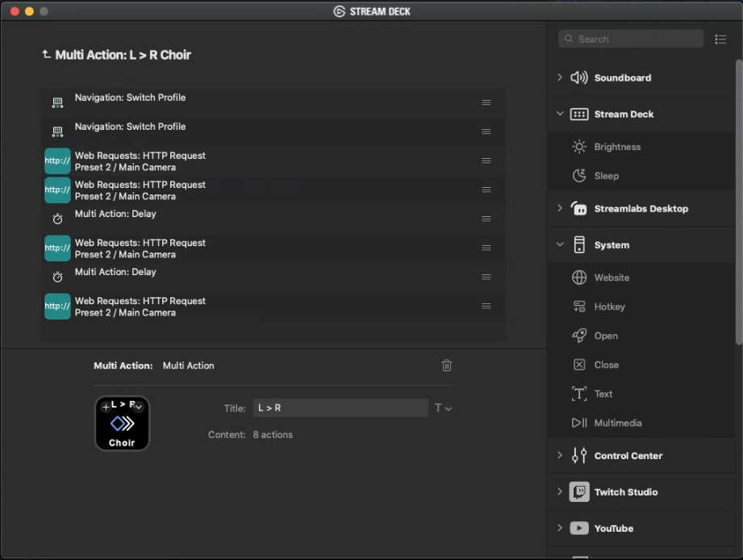Grab reorder handle of last HTTP Request row
The height and width of the screenshot is (560, 743).
point(486,306)
